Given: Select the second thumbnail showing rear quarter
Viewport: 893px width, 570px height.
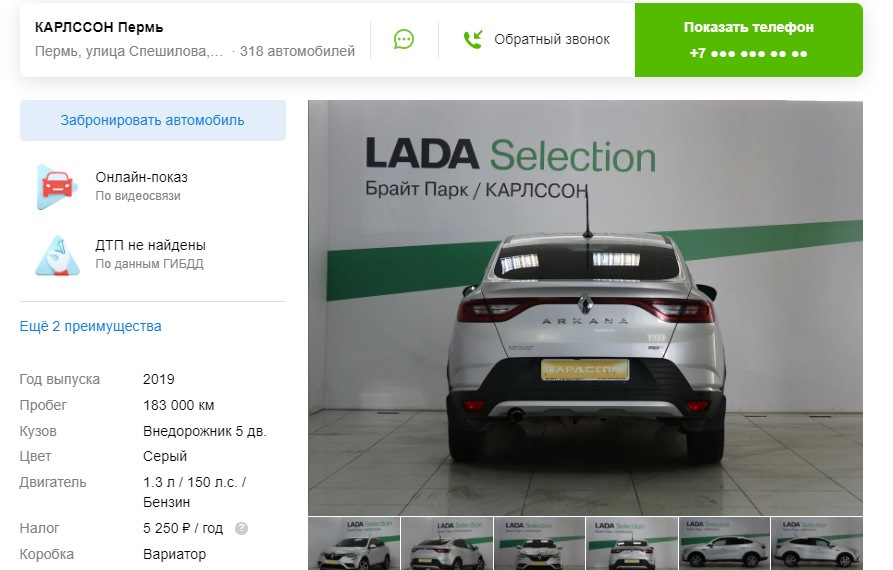Looking at the screenshot, I should tap(446, 543).
